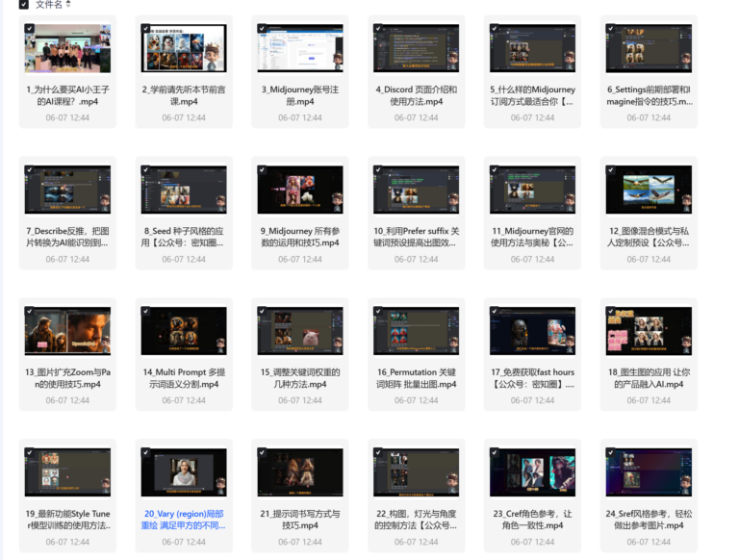Click the 文件名 column header

(x=49, y=4)
